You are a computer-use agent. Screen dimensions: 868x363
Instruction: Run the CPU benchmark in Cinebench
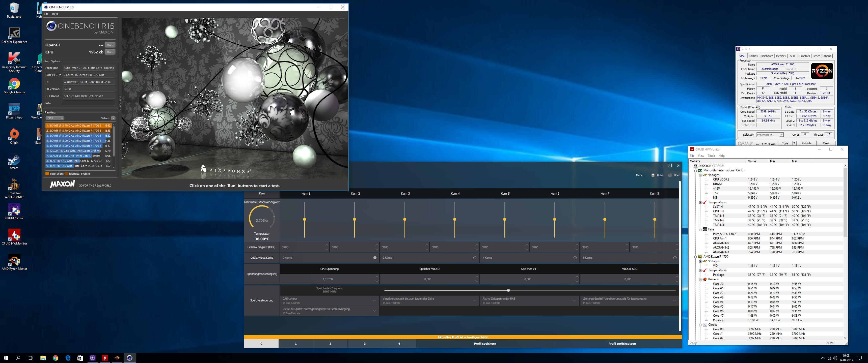pos(110,52)
